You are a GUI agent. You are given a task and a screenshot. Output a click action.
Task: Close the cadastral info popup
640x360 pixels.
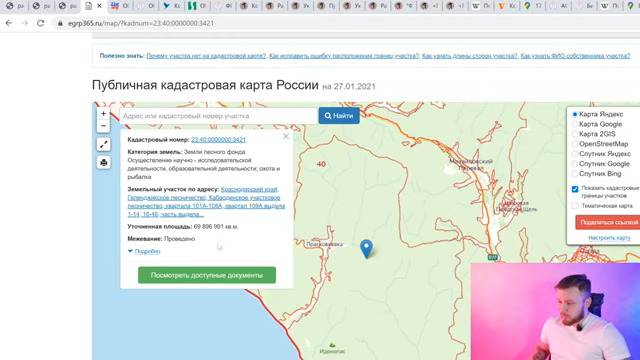[286, 136]
